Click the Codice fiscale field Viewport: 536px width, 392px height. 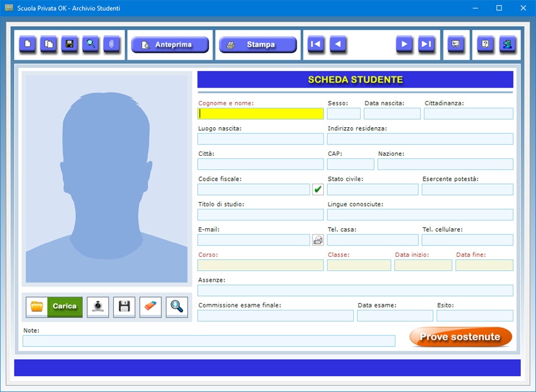click(253, 190)
